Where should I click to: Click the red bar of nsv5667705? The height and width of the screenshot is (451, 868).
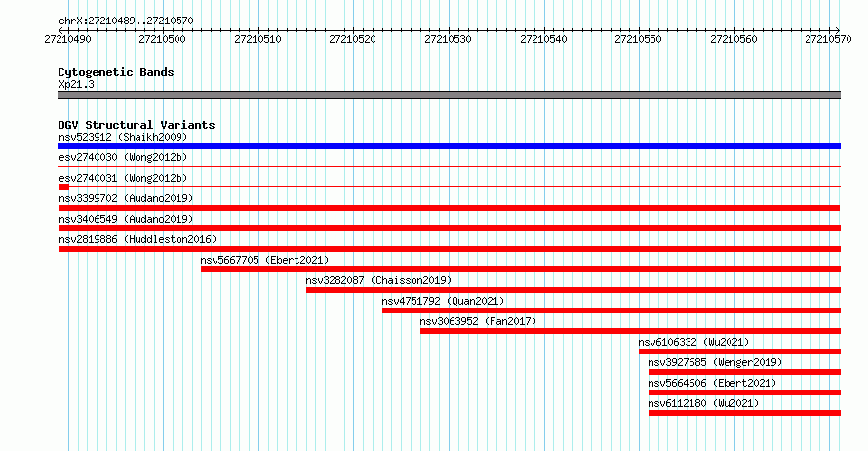(521, 269)
